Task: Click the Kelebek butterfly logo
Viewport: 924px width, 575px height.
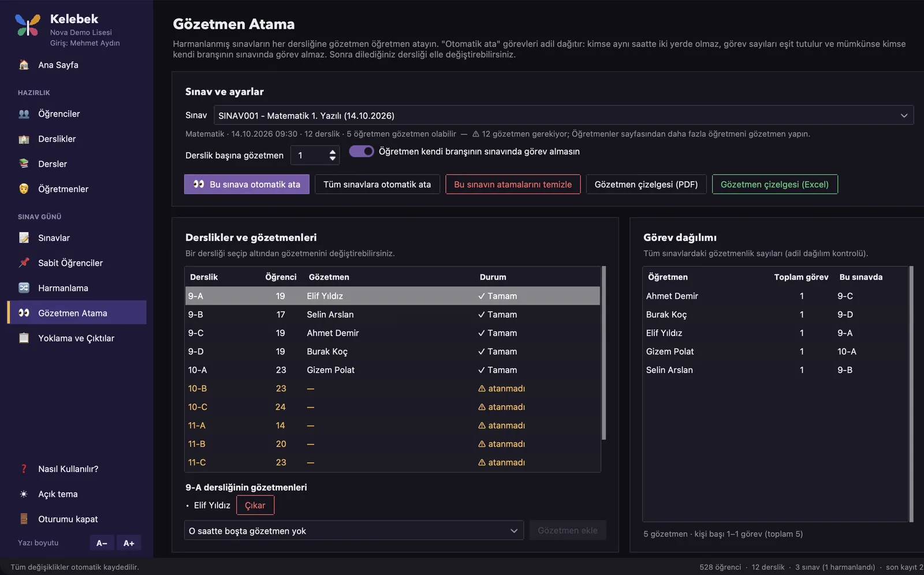Action: click(28, 25)
